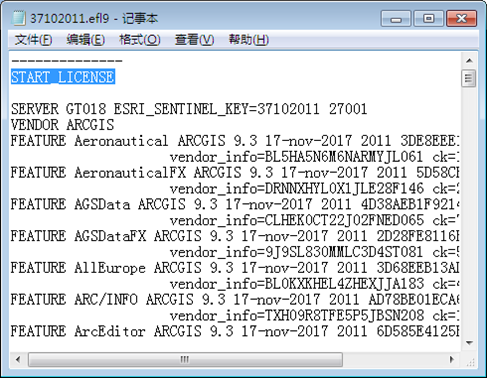This screenshot has width=487, height=378.
Task: Click the VENDOR ARCGIS line
Action: point(62,125)
